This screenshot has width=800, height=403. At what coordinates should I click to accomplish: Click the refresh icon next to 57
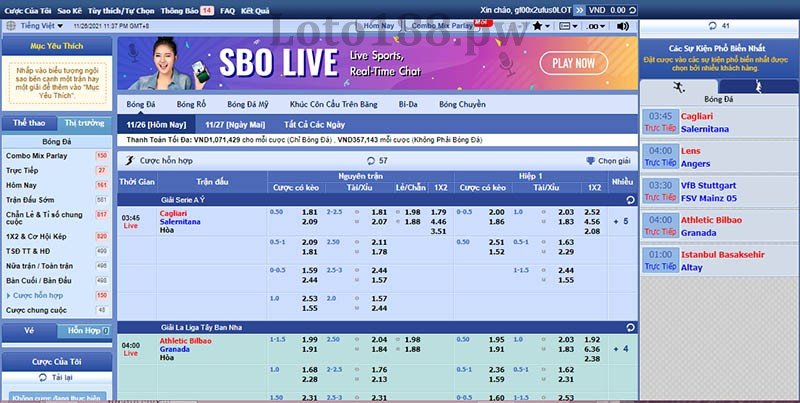tap(372, 160)
